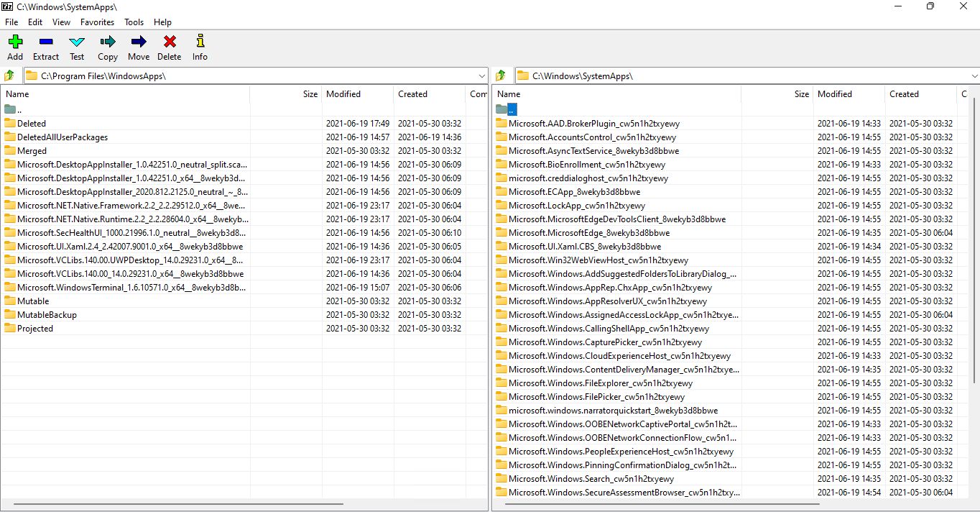
Task: Select Microsoft.Win32WebViewHost folder name
Action: point(598,260)
